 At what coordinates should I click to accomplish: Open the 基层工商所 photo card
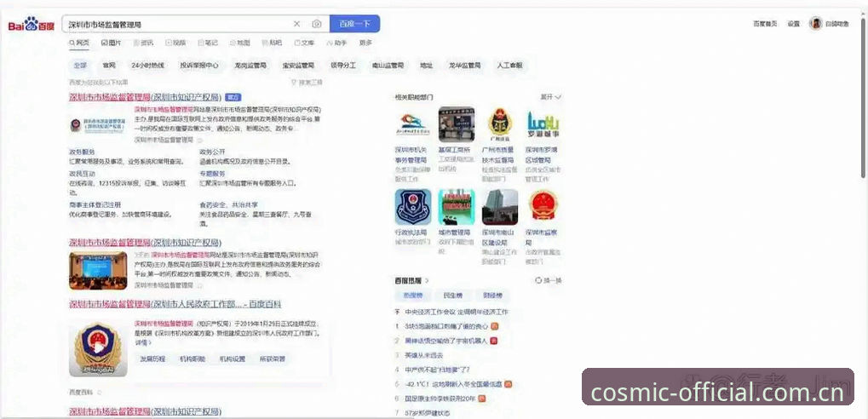click(x=456, y=124)
